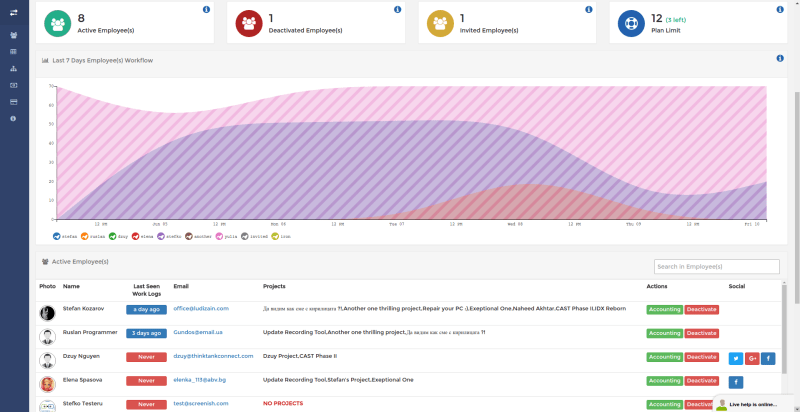
Task: Click info icon on Active Employee(s) card
Action: pos(206,9)
